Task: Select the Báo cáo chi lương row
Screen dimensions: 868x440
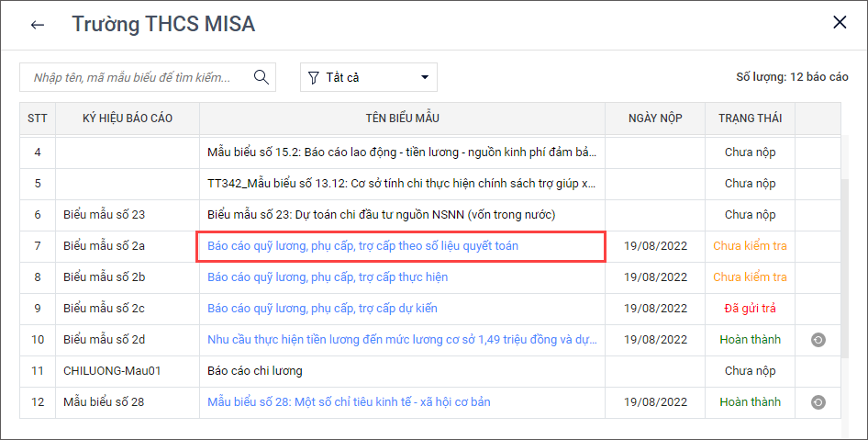Action: pyautogui.click(x=255, y=371)
